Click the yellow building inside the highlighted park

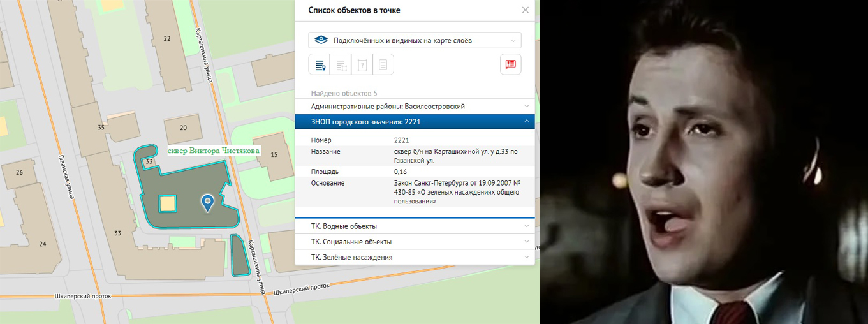167,203
